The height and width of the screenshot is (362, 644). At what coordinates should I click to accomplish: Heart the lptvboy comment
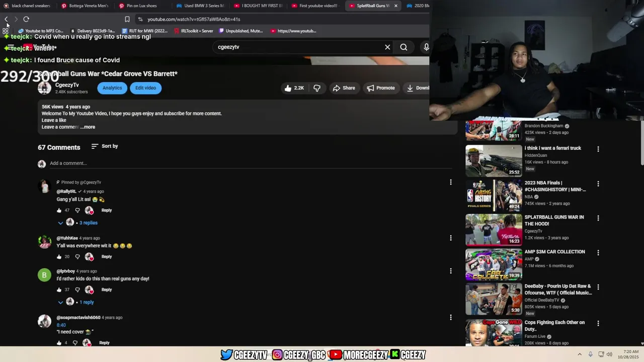click(x=90, y=290)
